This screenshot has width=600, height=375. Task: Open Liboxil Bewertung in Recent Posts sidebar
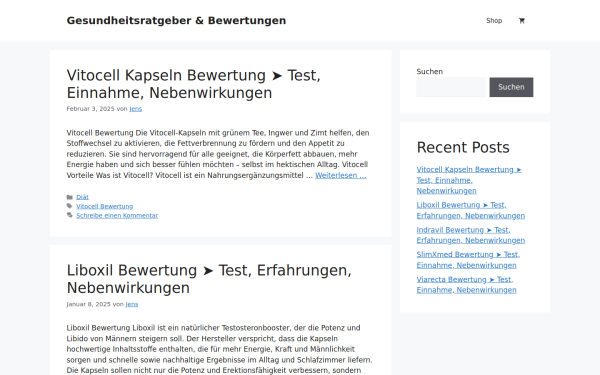(471, 210)
